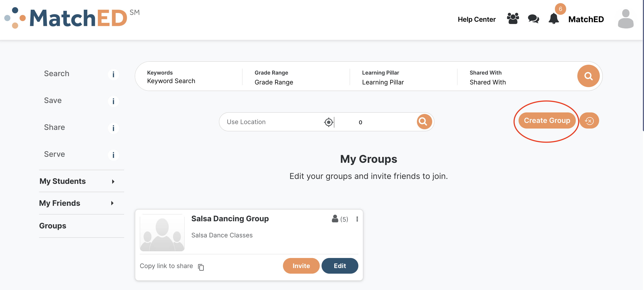This screenshot has width=644, height=290.
Task: Open the Help Center link
Action: click(477, 19)
